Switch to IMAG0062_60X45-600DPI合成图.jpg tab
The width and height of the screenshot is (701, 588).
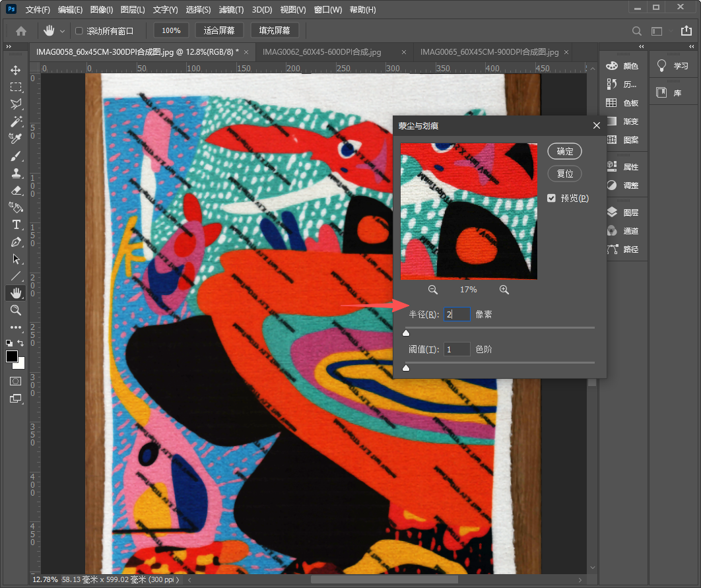[x=321, y=52]
